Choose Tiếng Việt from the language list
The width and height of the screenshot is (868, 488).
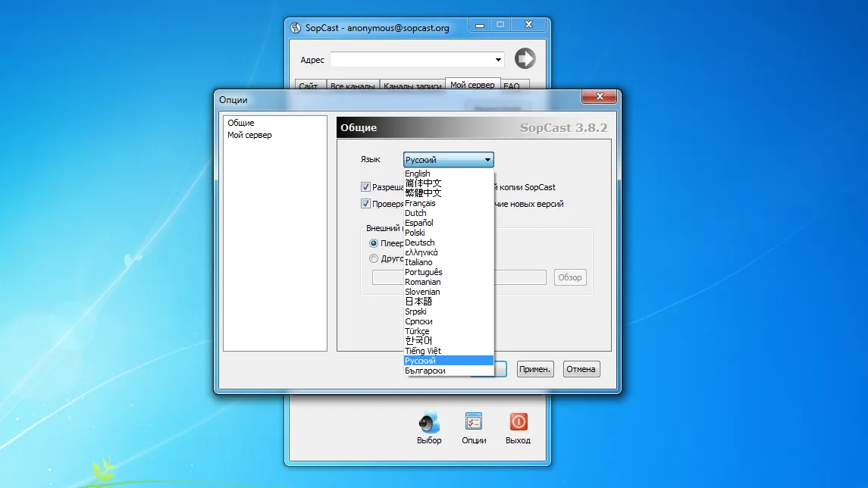point(449,351)
